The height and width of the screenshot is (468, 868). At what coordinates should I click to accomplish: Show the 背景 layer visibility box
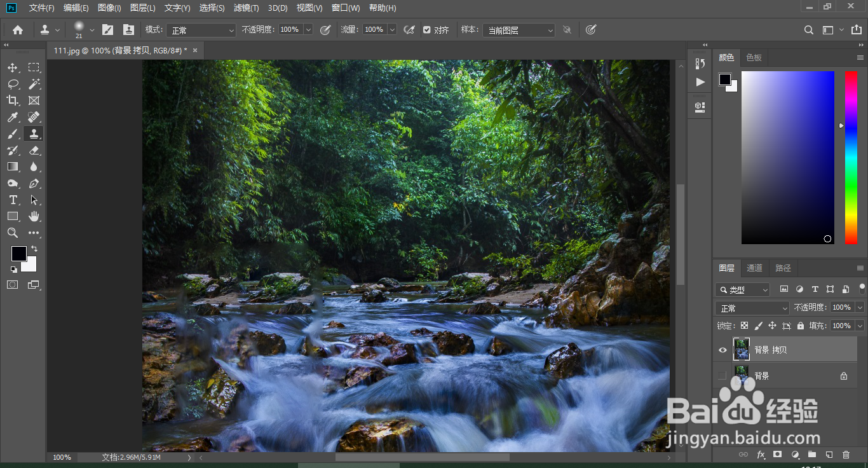click(x=722, y=376)
